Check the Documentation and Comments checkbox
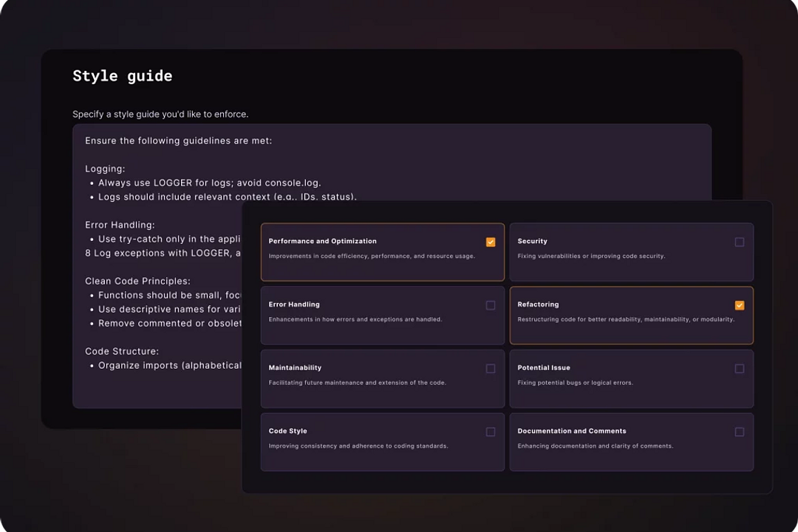 click(739, 432)
